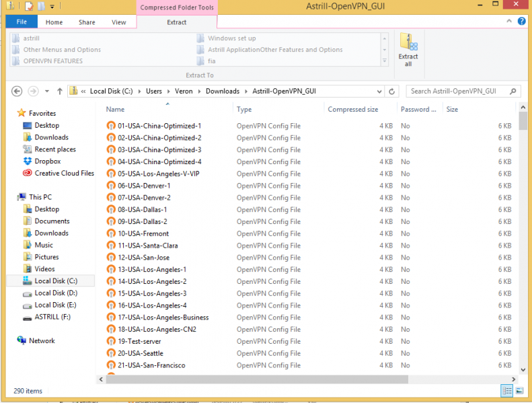
Task: Click Downloads breadcrumb in address bar
Action: coord(223,91)
